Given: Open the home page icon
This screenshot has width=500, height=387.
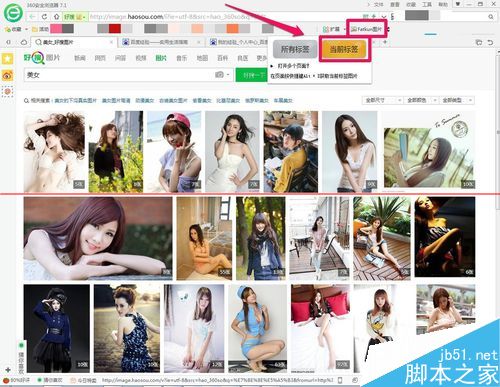Looking at the screenshot, I should pyautogui.click(x=57, y=16).
